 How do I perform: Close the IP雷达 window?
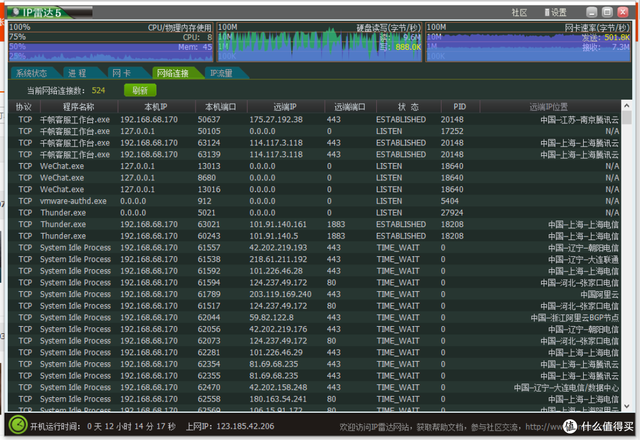pyautogui.click(x=622, y=12)
